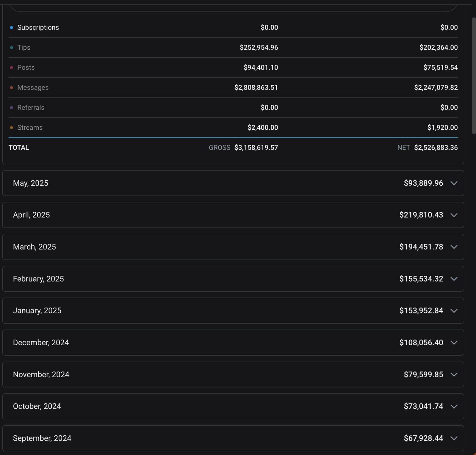Click the May, 2025 month label

(x=31, y=183)
